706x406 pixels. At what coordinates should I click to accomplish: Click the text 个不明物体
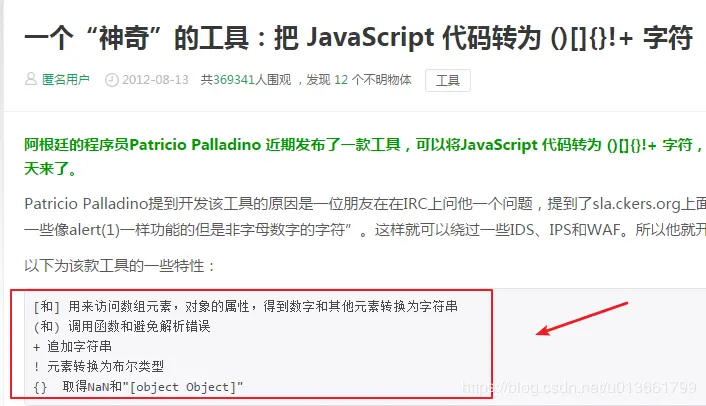click(x=381, y=80)
